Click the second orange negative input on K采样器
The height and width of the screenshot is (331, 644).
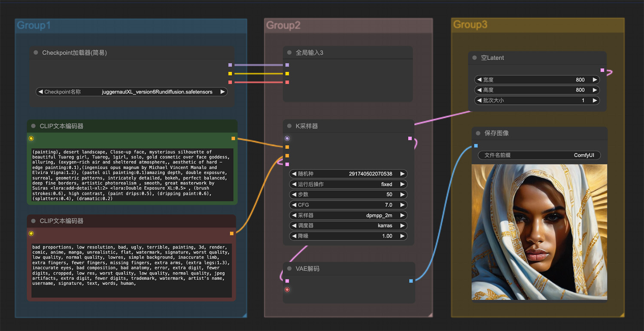(287, 156)
